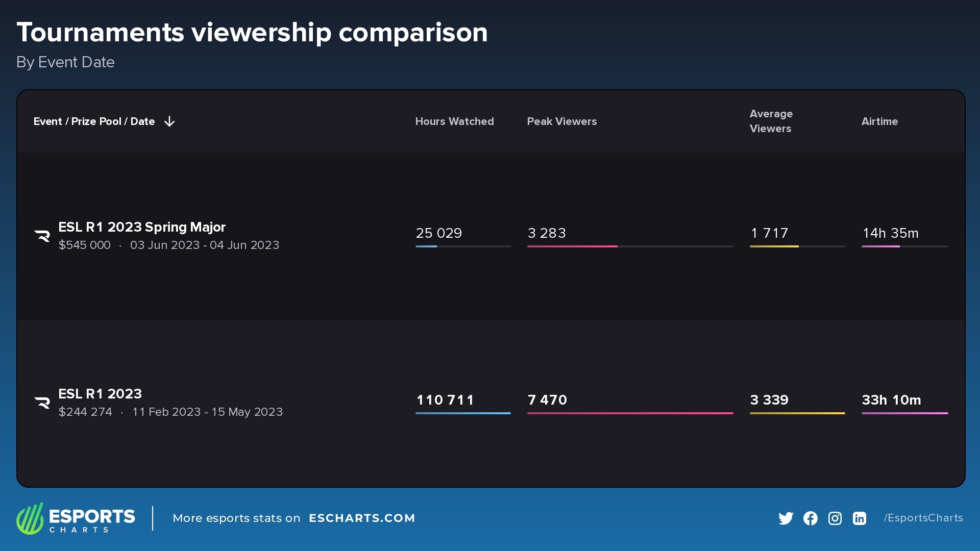Image resolution: width=980 pixels, height=551 pixels.
Task: Click the 33h 10m airtime value
Action: click(892, 400)
